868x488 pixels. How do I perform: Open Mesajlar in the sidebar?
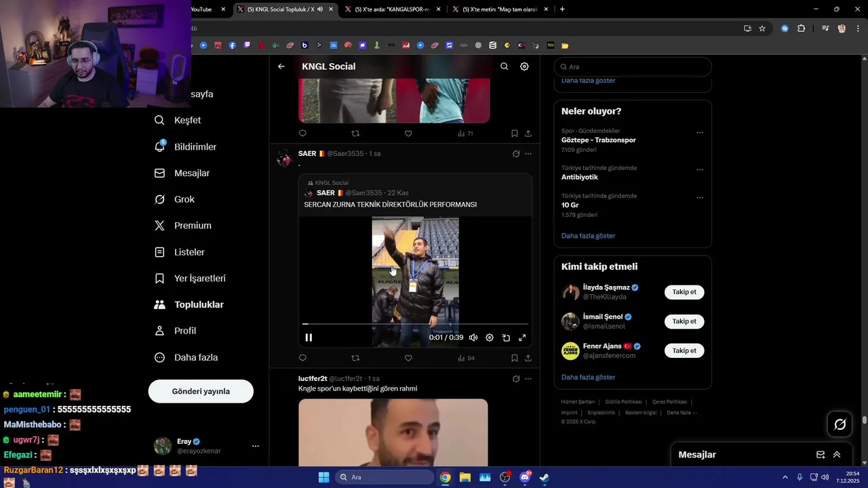pyautogui.click(x=182, y=173)
